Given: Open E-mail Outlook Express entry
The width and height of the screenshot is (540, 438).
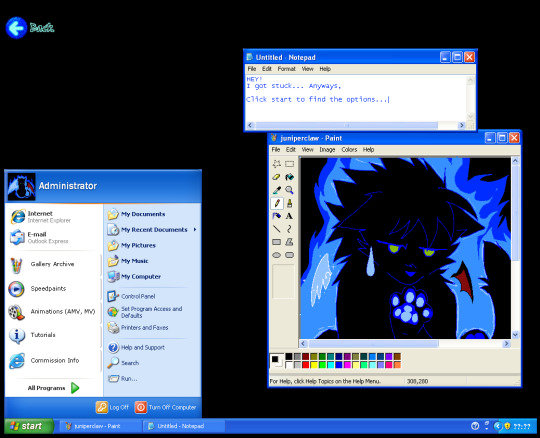Looking at the screenshot, I should click(53, 237).
